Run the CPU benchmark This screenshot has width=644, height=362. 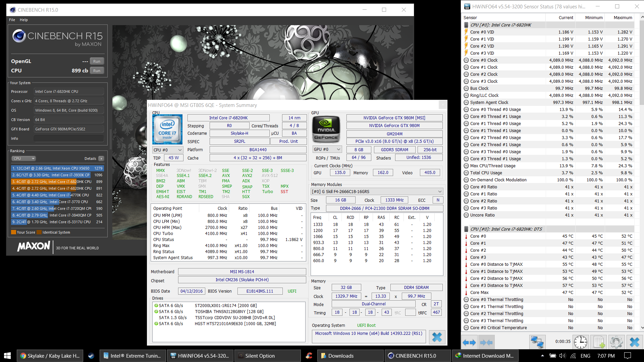coord(97,71)
